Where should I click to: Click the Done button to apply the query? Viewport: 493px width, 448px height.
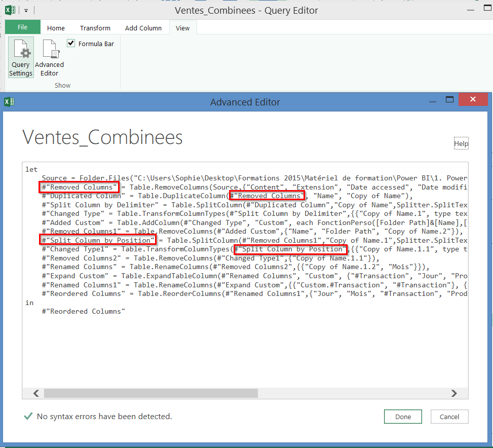tap(403, 417)
